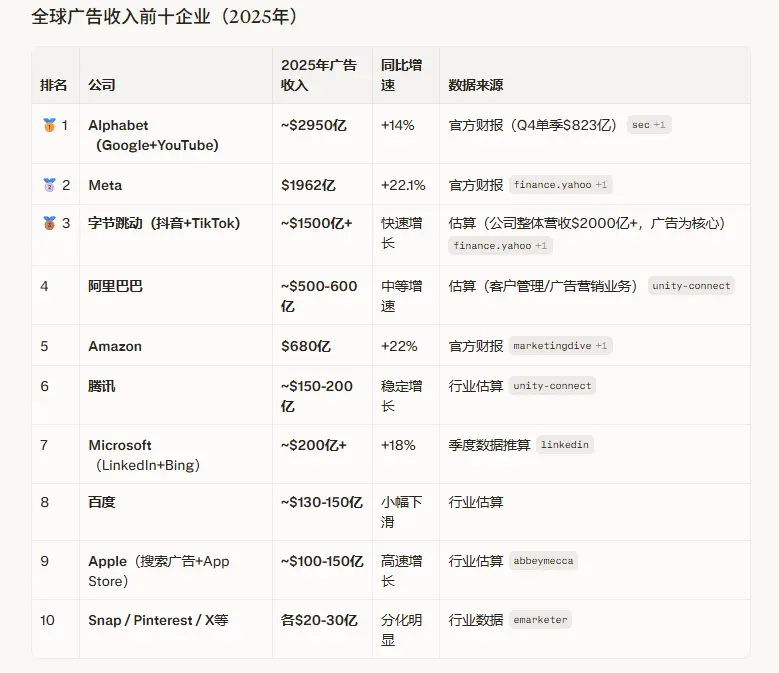The height and width of the screenshot is (673, 779).
Task: Click the +18% growth value
Action: pyautogui.click(x=398, y=445)
